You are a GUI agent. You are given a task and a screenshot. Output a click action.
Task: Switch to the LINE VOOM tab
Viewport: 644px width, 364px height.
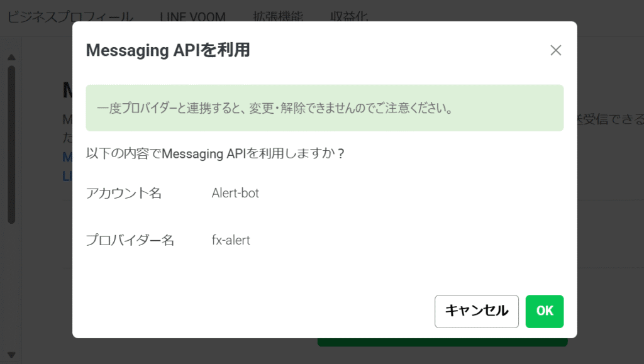tap(192, 16)
